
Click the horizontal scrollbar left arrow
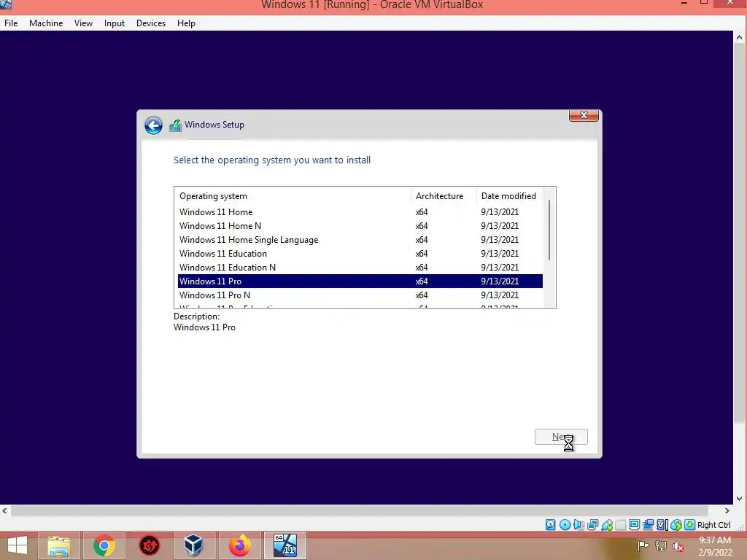(4, 510)
